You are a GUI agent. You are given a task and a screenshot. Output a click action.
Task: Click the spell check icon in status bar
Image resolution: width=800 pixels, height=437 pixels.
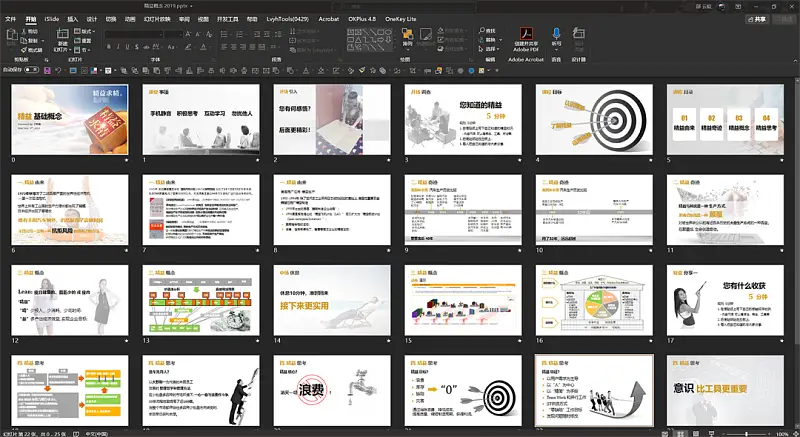76,434
